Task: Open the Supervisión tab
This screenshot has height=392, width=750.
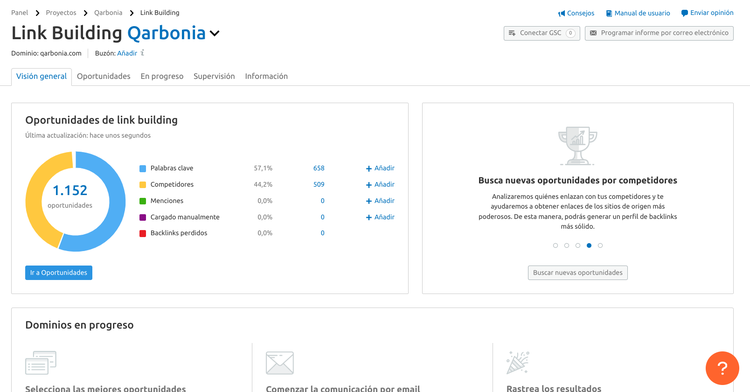Action: coord(214,76)
